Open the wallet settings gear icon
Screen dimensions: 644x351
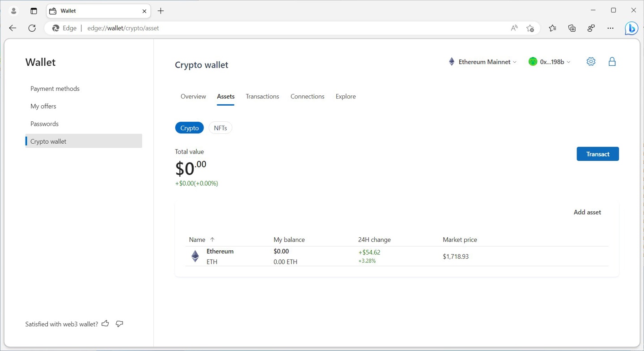click(x=591, y=62)
